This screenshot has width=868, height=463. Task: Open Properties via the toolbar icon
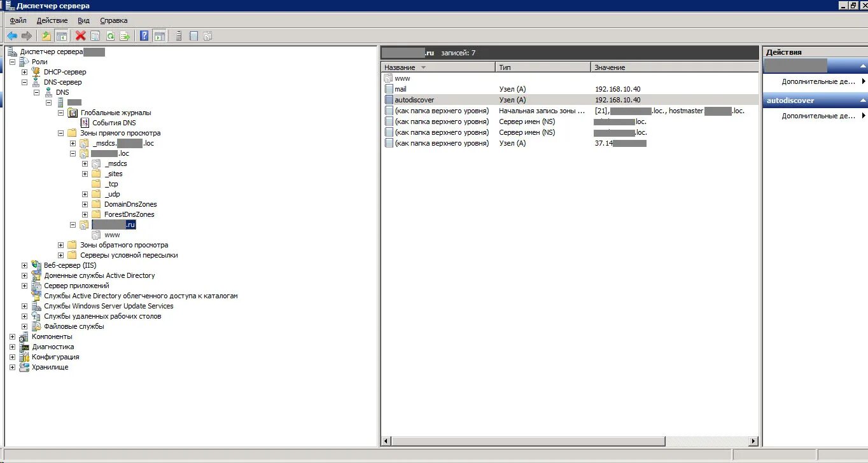(95, 36)
